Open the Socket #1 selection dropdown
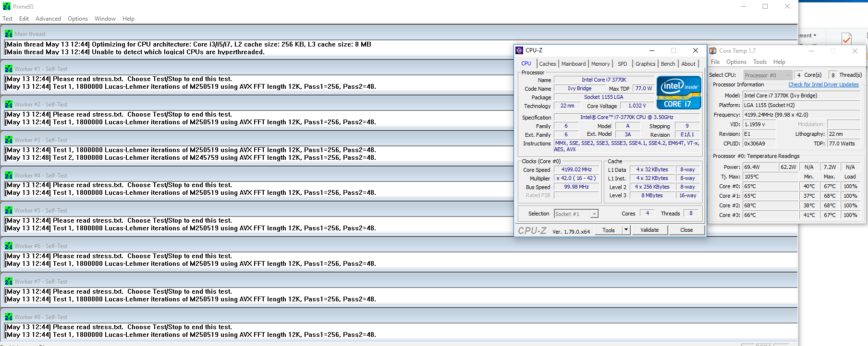This screenshot has height=346, width=868. pyautogui.click(x=576, y=214)
